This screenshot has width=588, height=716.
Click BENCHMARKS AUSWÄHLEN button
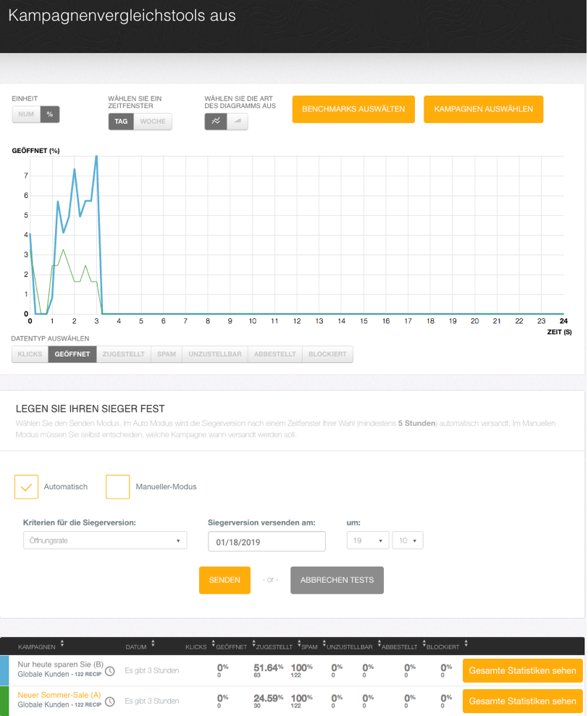353,109
